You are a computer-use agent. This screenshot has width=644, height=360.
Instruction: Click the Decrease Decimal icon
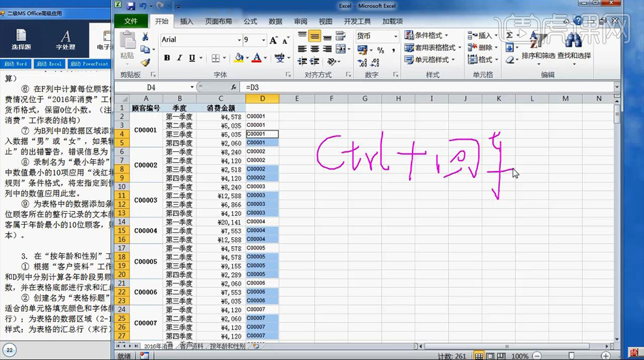coord(375,62)
